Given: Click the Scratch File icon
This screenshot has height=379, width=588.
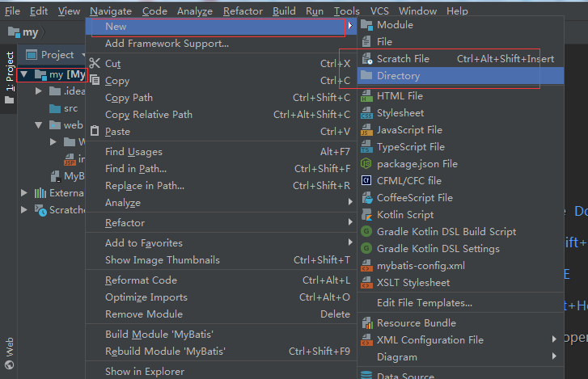Looking at the screenshot, I should point(366,59).
